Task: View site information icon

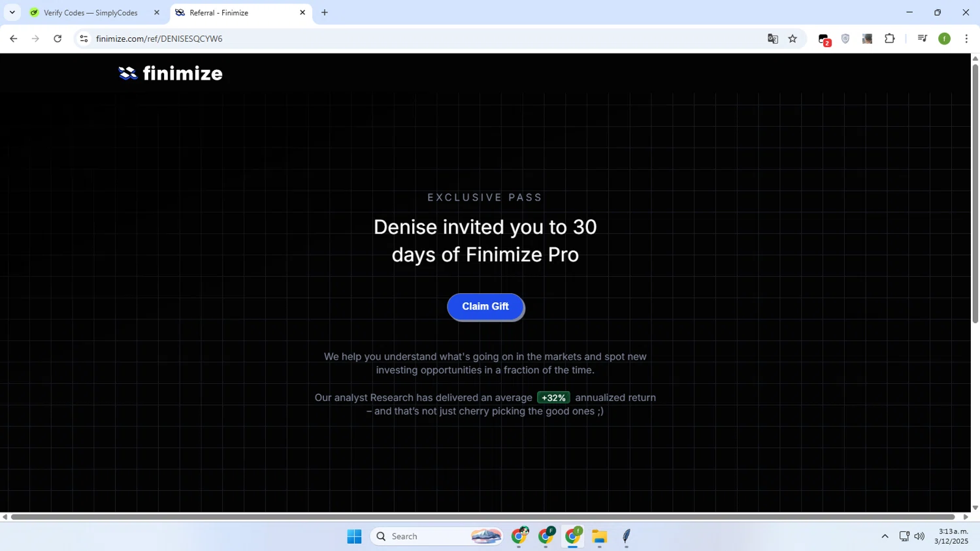Action: coord(84,39)
